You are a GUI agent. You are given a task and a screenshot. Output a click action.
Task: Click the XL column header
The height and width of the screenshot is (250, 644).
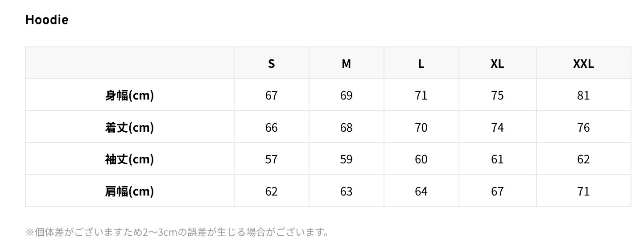[497, 63]
